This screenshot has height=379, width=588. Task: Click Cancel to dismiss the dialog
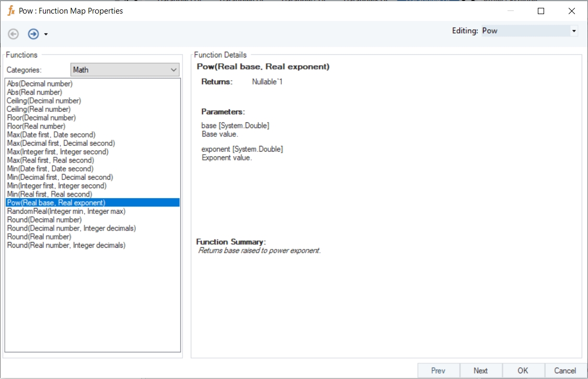pyautogui.click(x=565, y=371)
